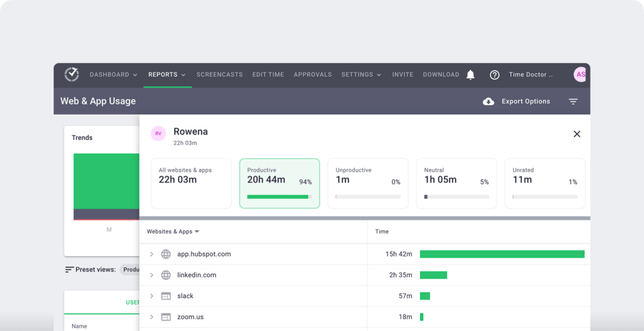Open the Websites & Apps column dropdown
644x331 pixels.
[173, 232]
